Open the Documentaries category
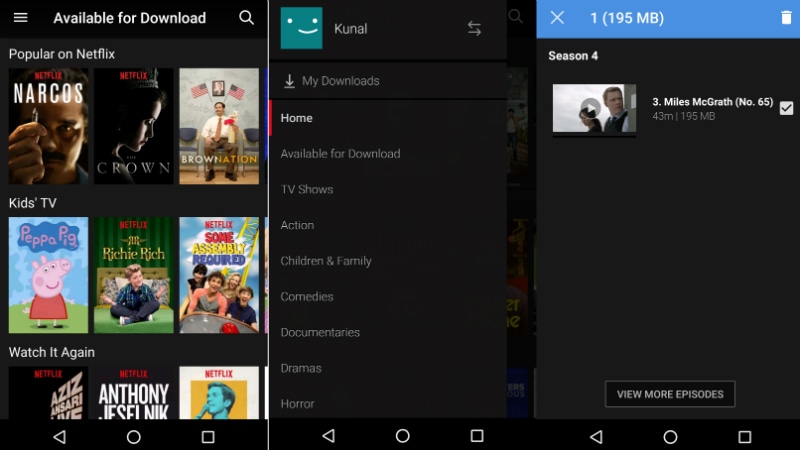 388,332
